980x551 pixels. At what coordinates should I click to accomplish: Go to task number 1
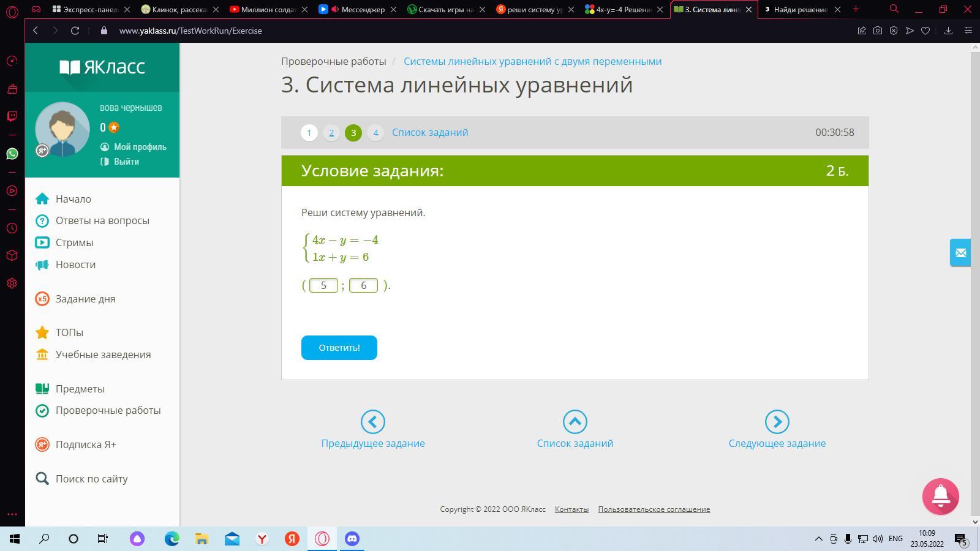coord(309,133)
